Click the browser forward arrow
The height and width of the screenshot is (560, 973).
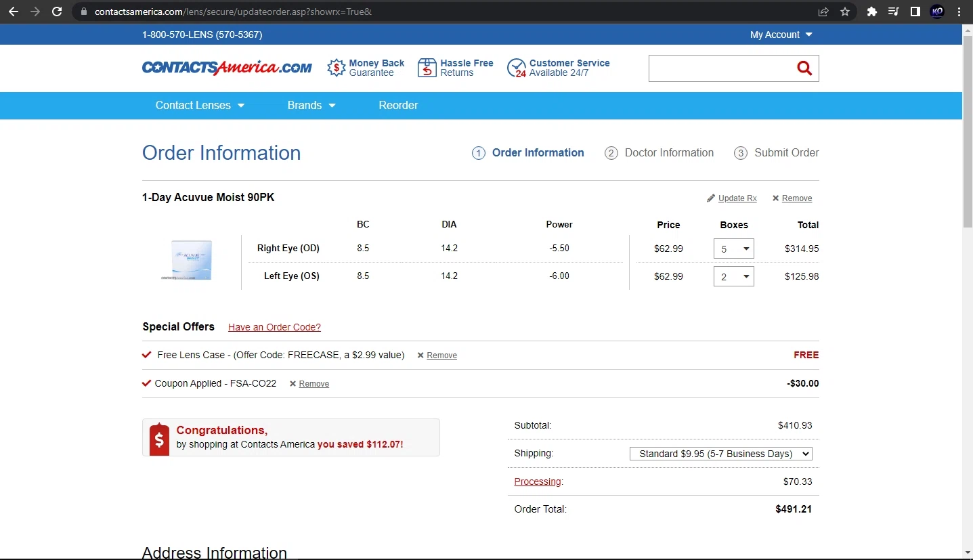coord(35,12)
